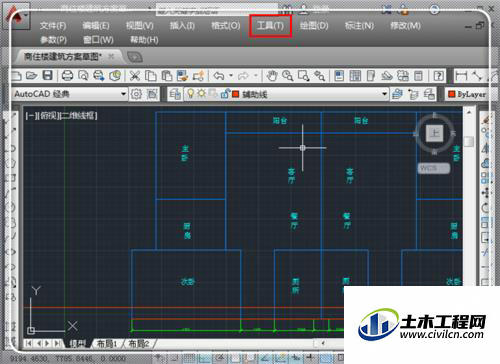Click the red layer color swatch
Screen dimensions: 500x364
click(x=235, y=94)
